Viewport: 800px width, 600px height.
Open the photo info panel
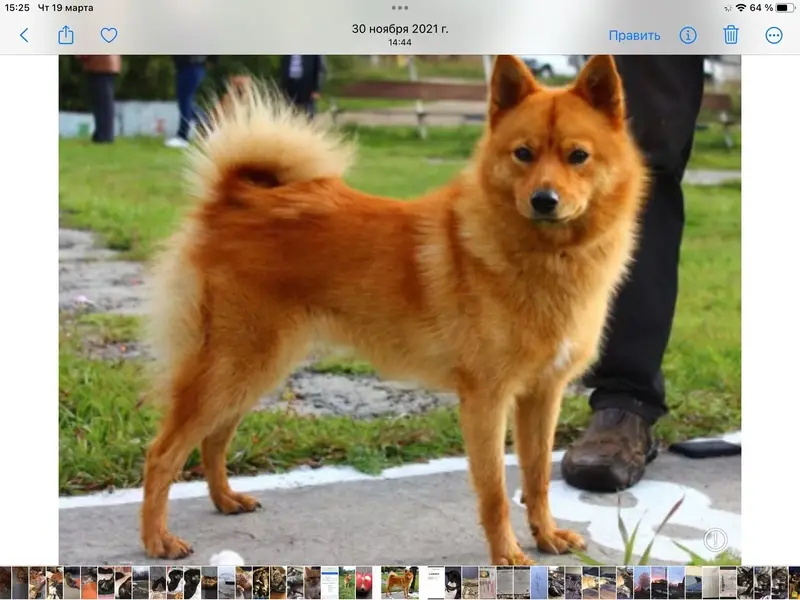[x=688, y=35]
